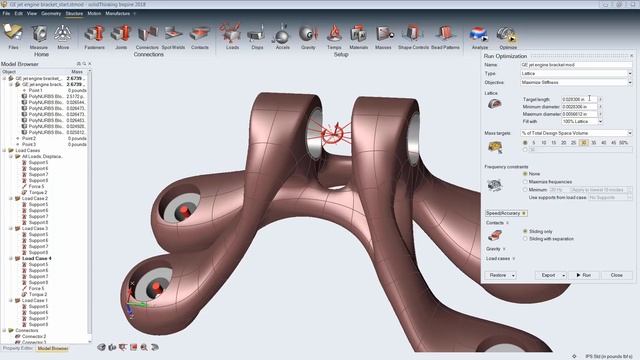Select the Masses tool

tap(384, 34)
